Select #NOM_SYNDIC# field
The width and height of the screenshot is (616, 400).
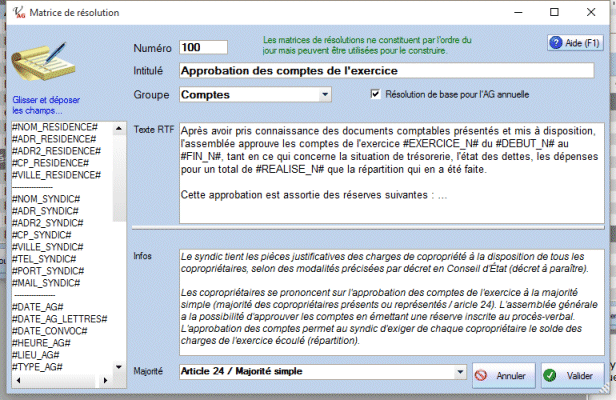click(46, 199)
